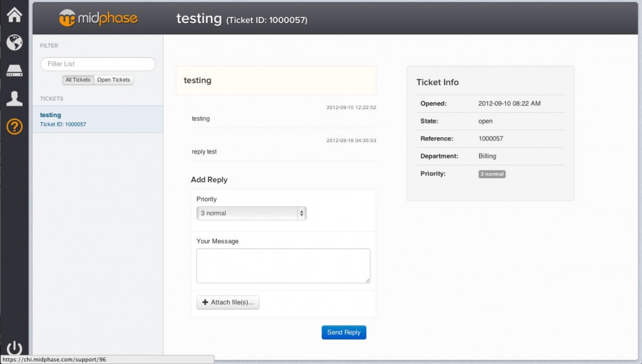
Task: Toggle the Open Tickets filter
Action: point(113,80)
